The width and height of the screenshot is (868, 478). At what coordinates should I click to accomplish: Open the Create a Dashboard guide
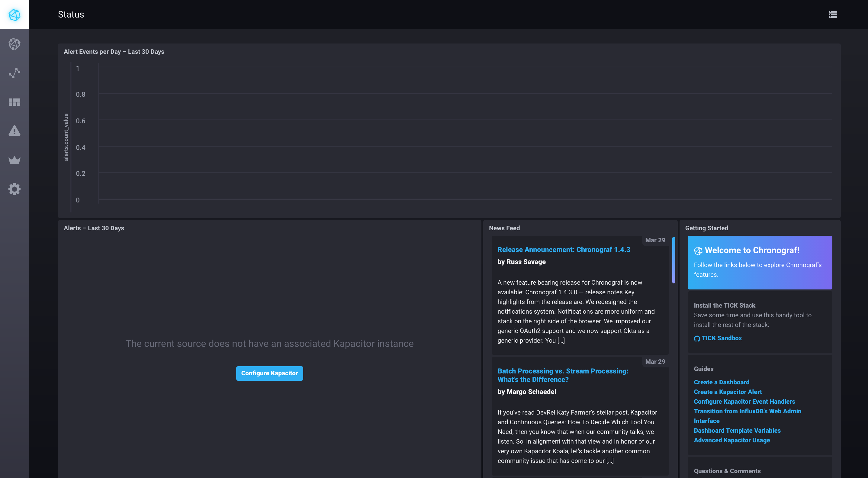[x=722, y=382]
